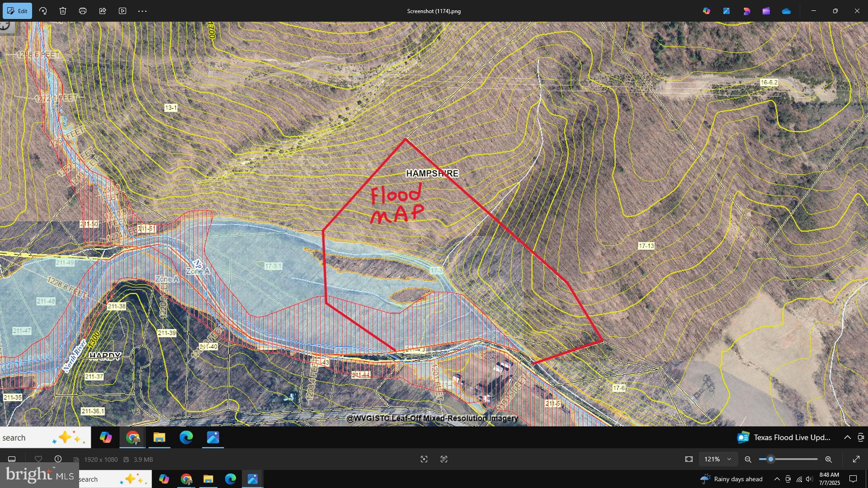The width and height of the screenshot is (868, 488).
Task: Click the visual search icon
Action: click(x=424, y=459)
